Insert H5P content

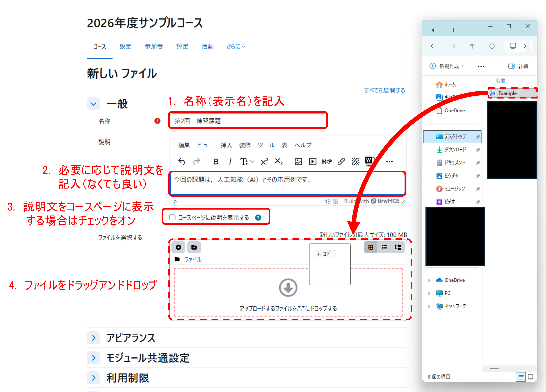327,161
